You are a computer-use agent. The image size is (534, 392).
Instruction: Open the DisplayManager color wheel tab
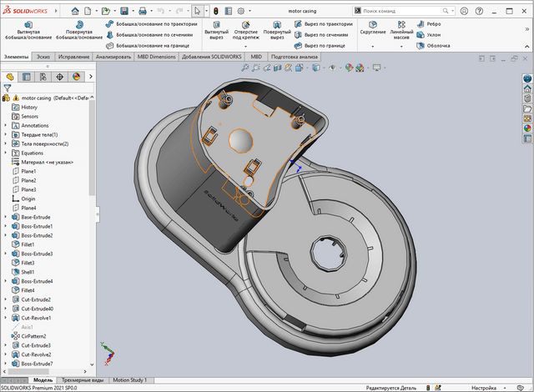click(x=76, y=77)
